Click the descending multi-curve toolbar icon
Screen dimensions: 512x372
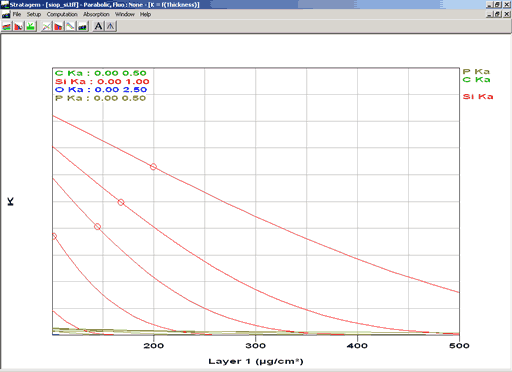[x=70, y=26]
